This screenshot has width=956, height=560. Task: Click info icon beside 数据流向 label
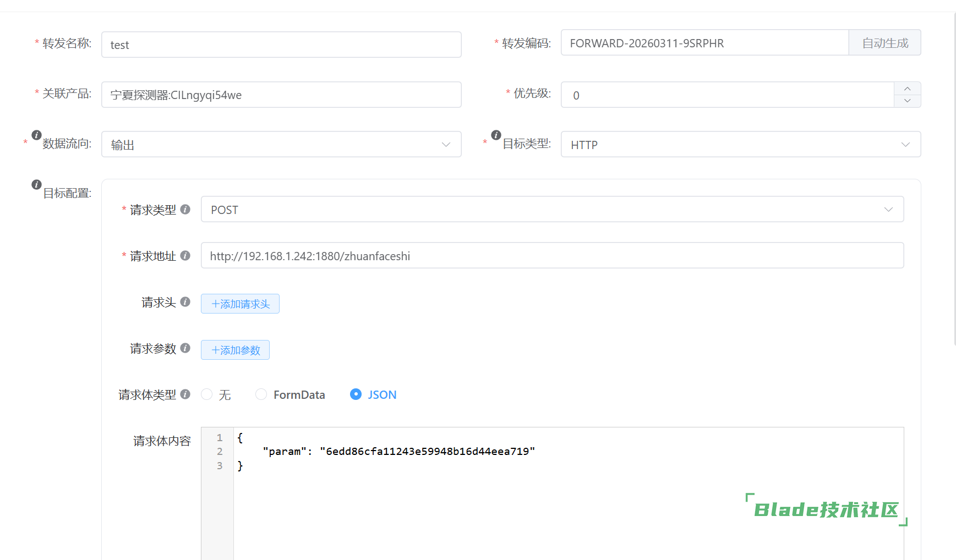[x=36, y=135]
